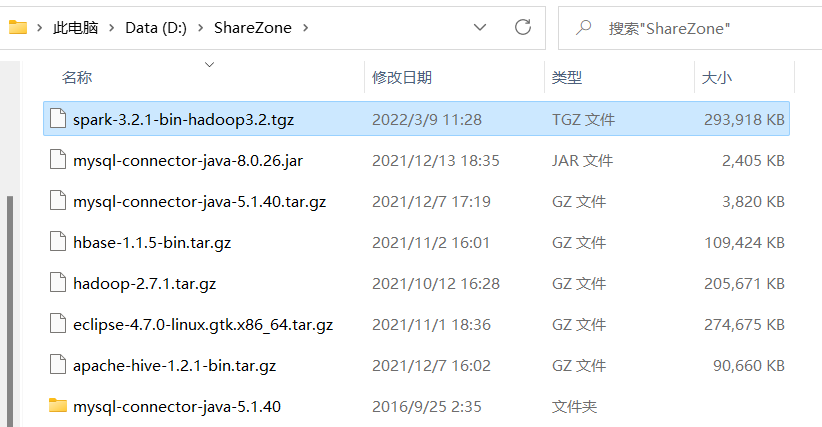Select the spark-3.2.1-bin-hadoop3.2.tgz file icon
Screen dimensions: 822x427
point(58,118)
